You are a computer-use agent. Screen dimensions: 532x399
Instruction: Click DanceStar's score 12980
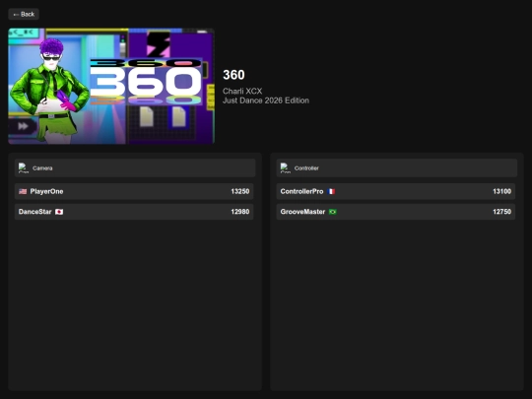point(240,212)
